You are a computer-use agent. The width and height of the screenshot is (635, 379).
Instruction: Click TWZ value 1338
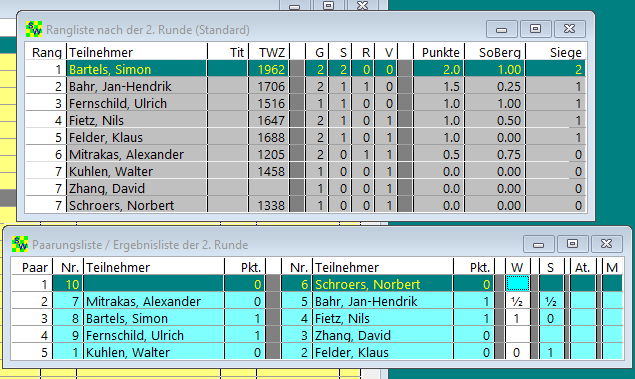(271, 206)
